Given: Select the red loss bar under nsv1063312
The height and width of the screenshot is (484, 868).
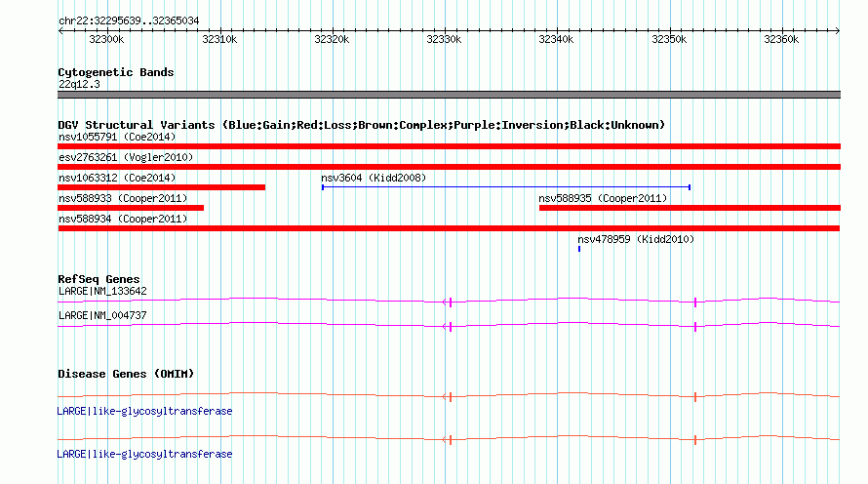Looking at the screenshot, I should coord(161,187).
